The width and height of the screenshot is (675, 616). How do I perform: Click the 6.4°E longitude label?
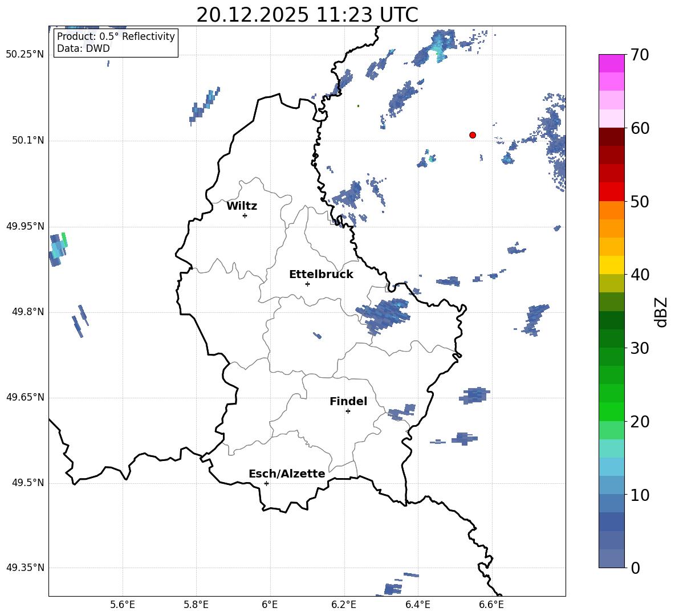coord(417,605)
